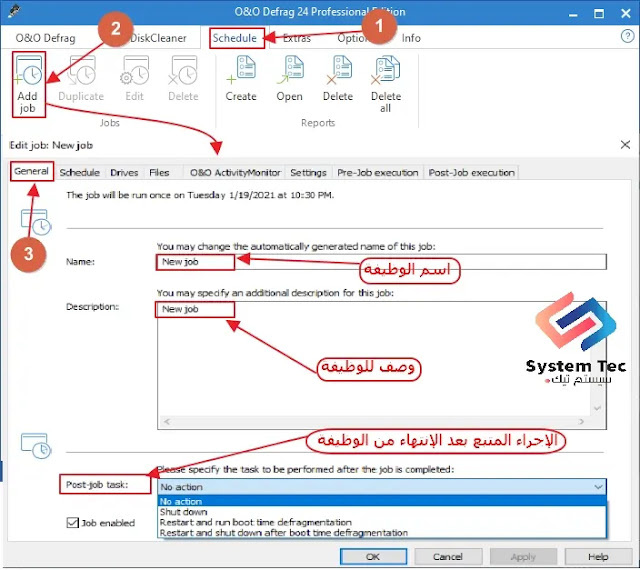Open the Extras ribbon tab
The image size is (640, 570).
297,38
